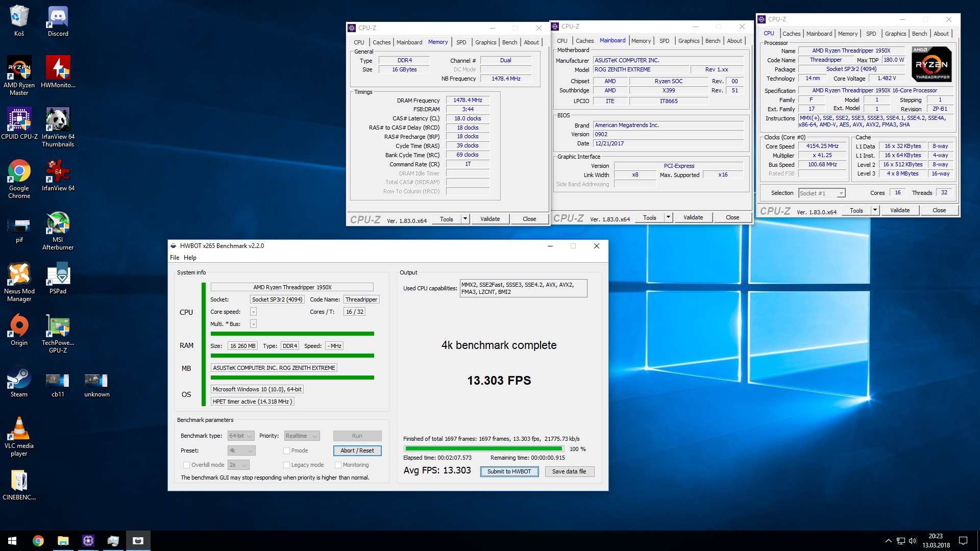
Task: Open the Recycle Bin (Koš) desktop icon
Action: pyautogui.click(x=19, y=21)
